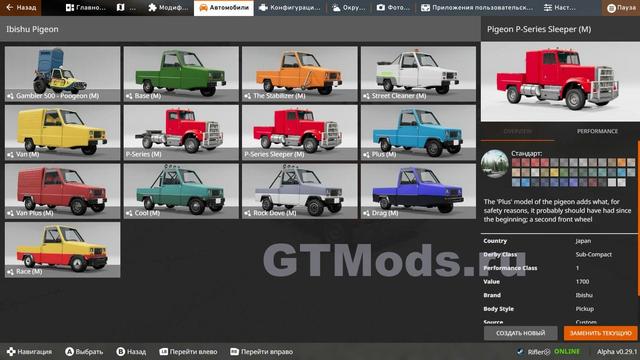
Task: Pick the first red swatch in Стандарт colors
Action: [516, 162]
